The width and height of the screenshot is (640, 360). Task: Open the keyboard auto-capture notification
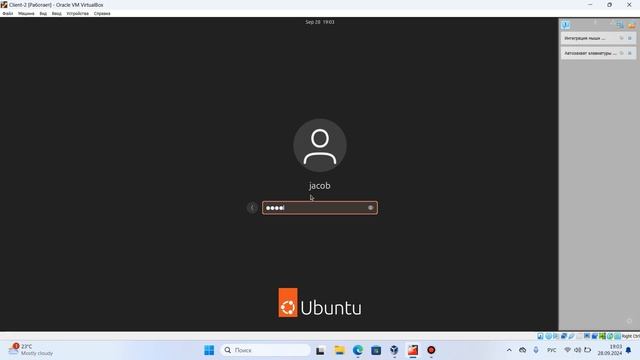pos(598,53)
